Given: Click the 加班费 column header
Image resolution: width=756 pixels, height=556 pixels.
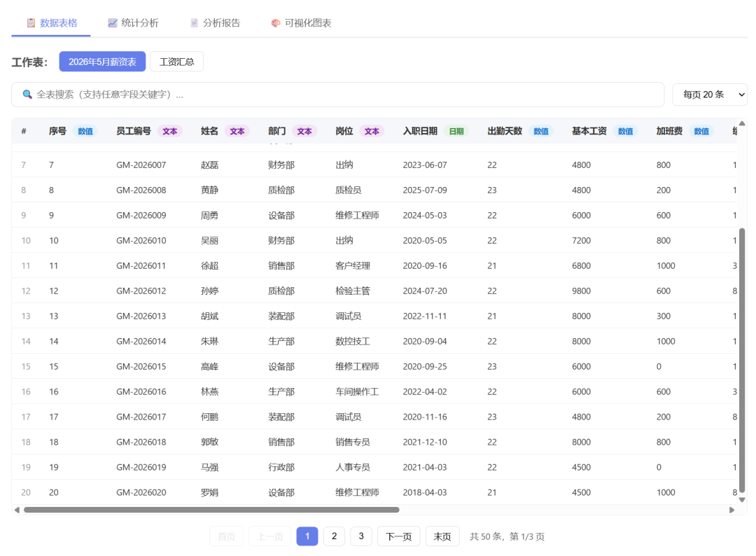Looking at the screenshot, I should pos(669,131).
